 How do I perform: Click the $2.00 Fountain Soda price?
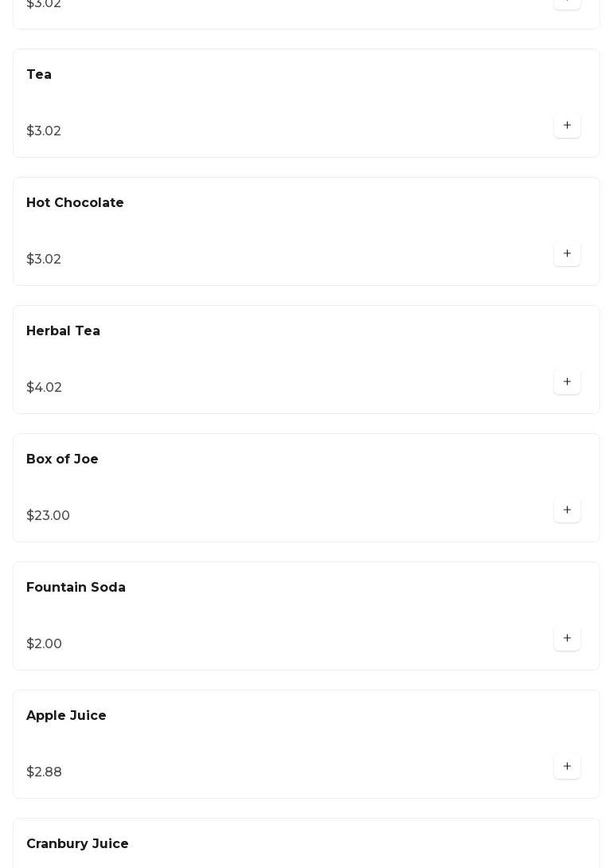coord(44,643)
